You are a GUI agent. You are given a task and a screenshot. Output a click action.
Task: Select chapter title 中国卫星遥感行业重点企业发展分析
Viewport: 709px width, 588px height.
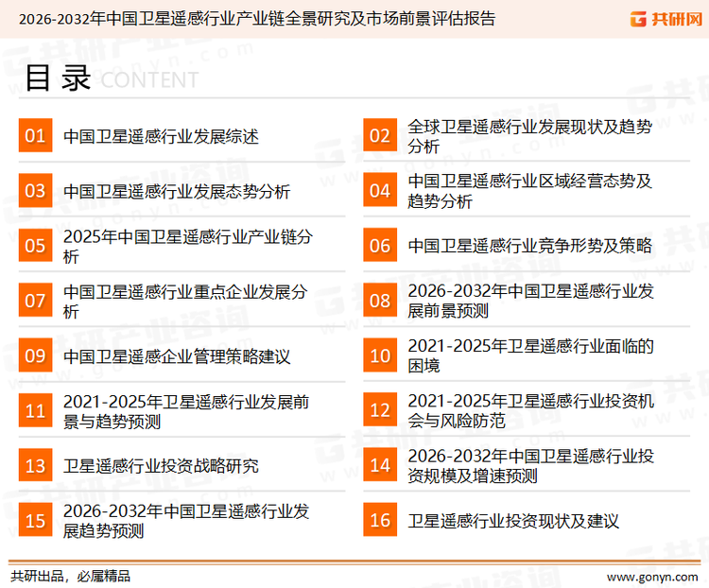(185, 302)
